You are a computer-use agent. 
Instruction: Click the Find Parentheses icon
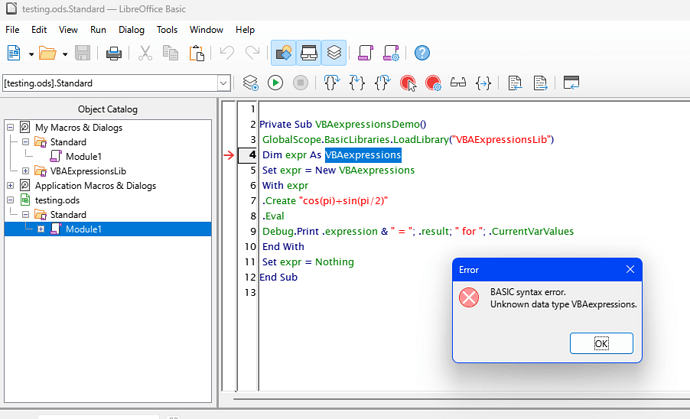click(x=483, y=83)
